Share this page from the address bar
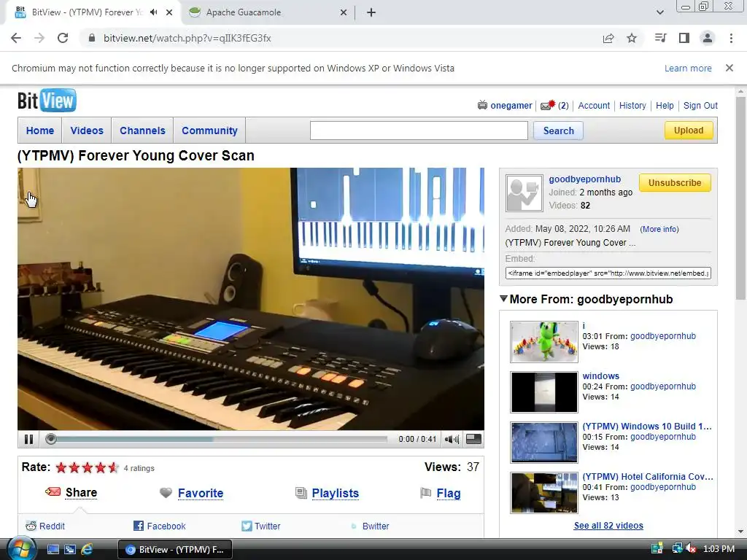The width and height of the screenshot is (747, 560). (x=608, y=38)
